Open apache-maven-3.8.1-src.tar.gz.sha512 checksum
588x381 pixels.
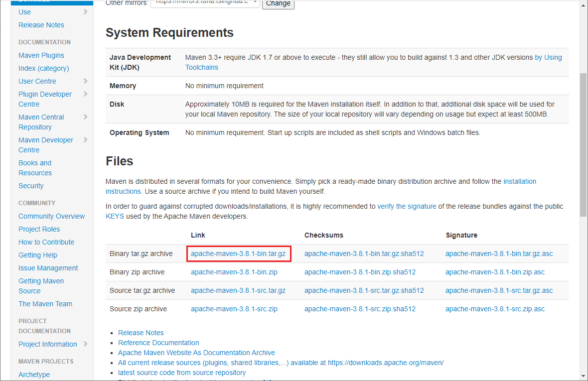(x=364, y=290)
